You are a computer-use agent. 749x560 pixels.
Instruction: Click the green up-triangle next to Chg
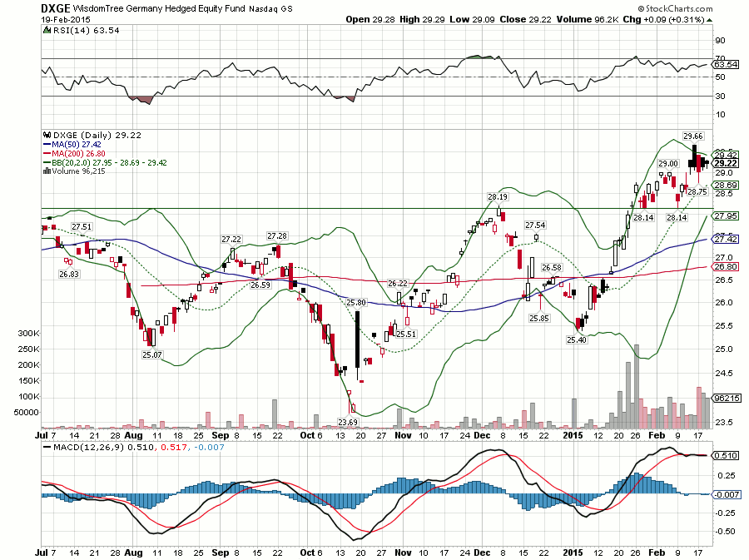[x=709, y=20]
